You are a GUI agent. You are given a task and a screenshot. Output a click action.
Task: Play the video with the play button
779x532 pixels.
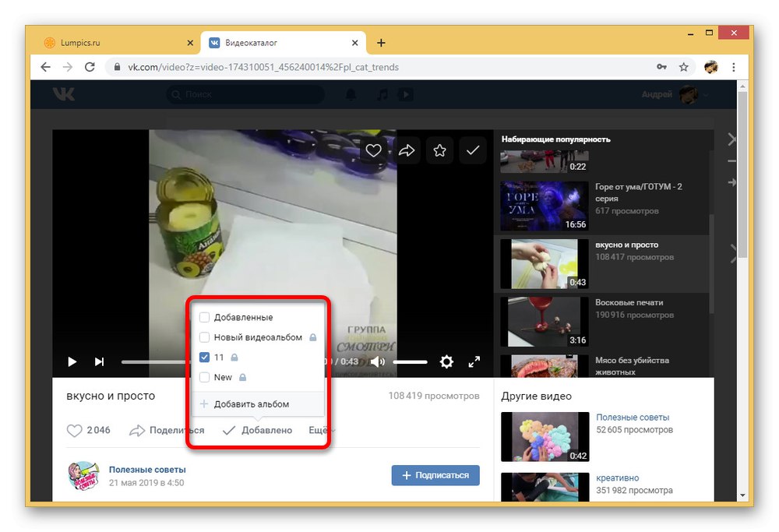(x=72, y=361)
